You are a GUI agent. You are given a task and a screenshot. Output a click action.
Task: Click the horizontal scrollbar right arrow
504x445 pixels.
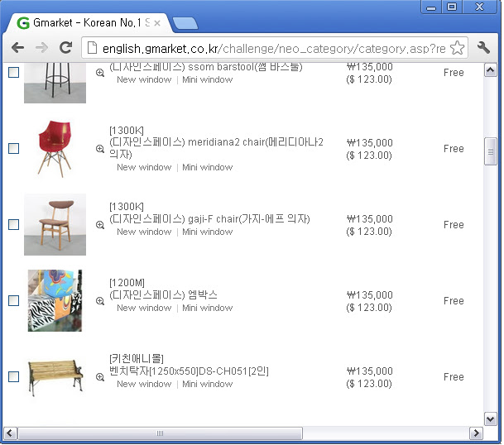476,433
